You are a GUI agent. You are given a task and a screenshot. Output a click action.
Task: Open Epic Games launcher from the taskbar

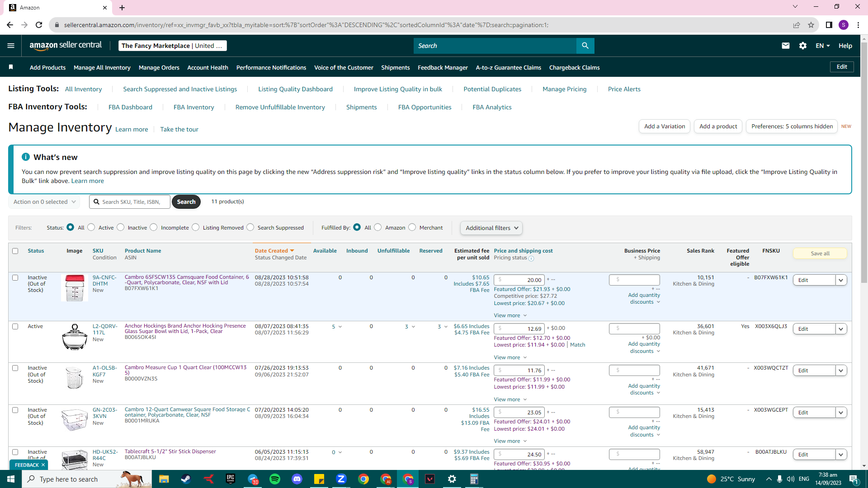click(x=231, y=479)
